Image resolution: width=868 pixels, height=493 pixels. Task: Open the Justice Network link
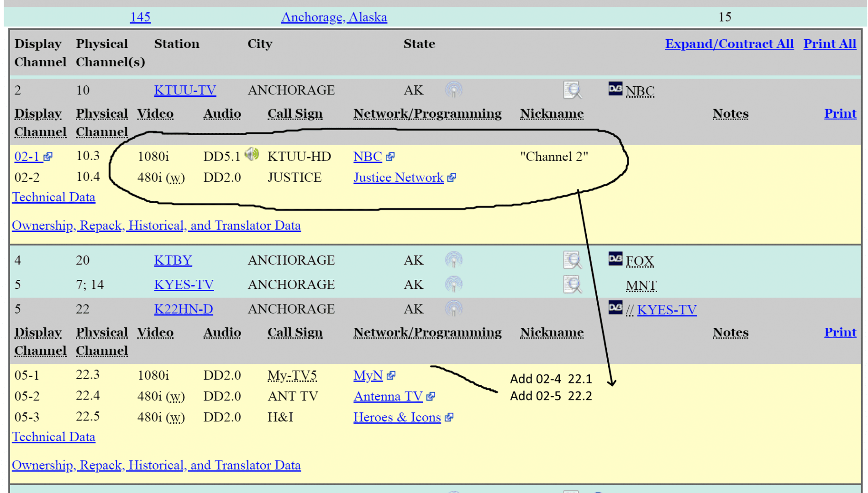pos(399,178)
